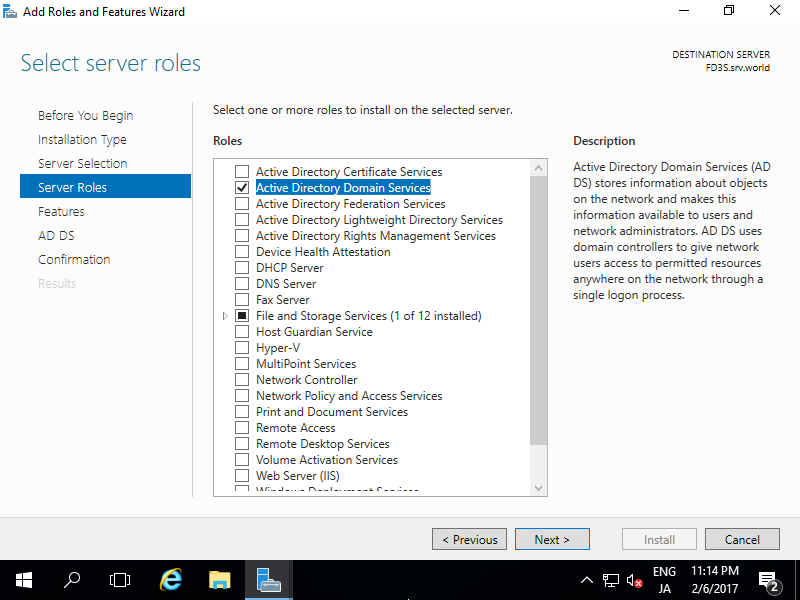Select the Network Controller label
The width and height of the screenshot is (800, 600).
tap(306, 380)
